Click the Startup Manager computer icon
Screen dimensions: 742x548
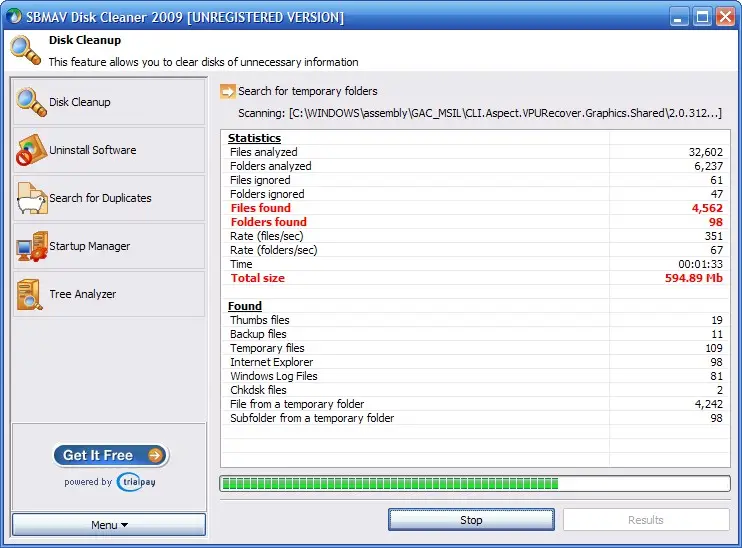tap(32, 246)
